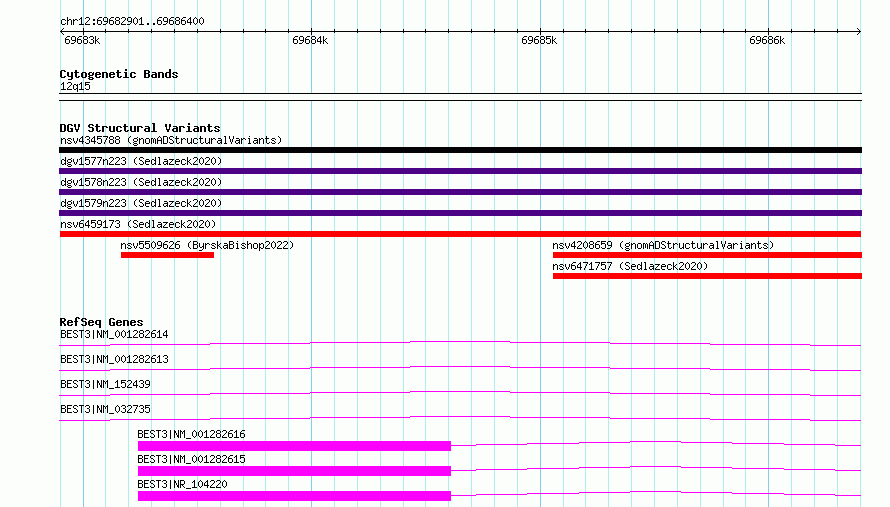The height and width of the screenshot is (507, 890).
Task: Open nsv6471757 (Sedlazeck2020) label
Action: (x=630, y=266)
